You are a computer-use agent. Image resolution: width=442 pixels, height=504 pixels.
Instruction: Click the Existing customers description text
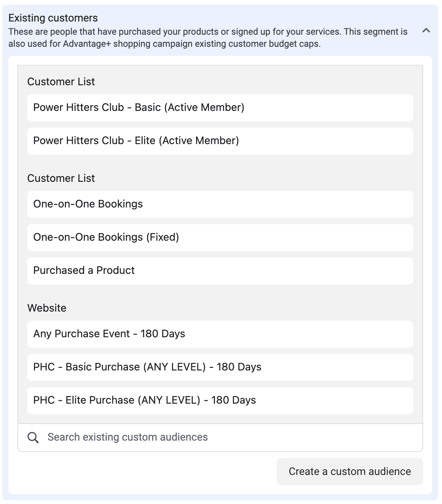tap(208, 38)
